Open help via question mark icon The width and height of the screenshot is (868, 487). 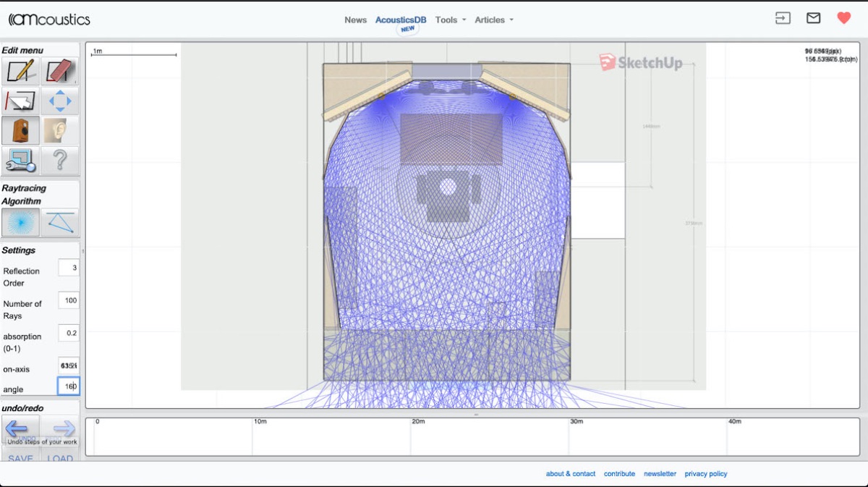(x=59, y=160)
